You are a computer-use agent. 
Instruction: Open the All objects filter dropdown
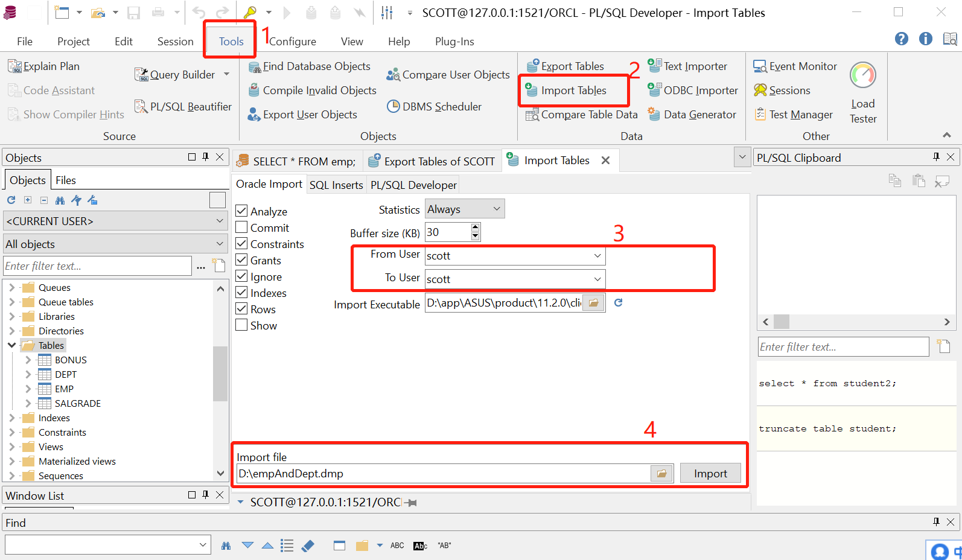(115, 244)
